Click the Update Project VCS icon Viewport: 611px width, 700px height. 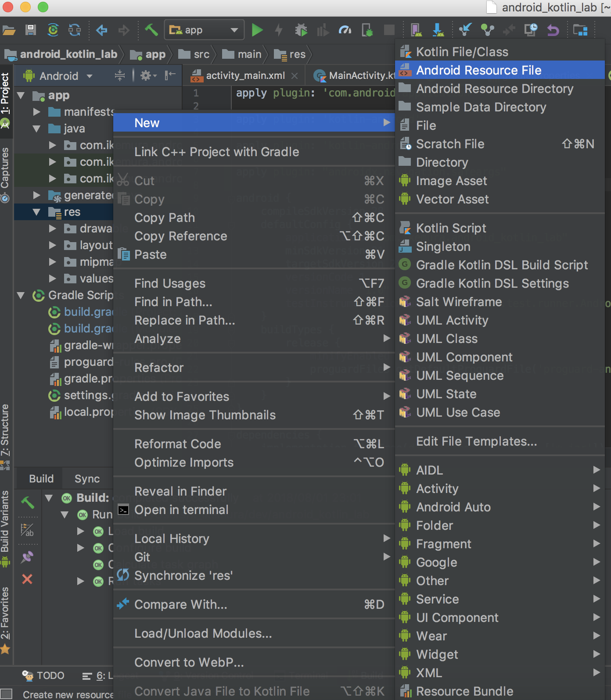465,30
